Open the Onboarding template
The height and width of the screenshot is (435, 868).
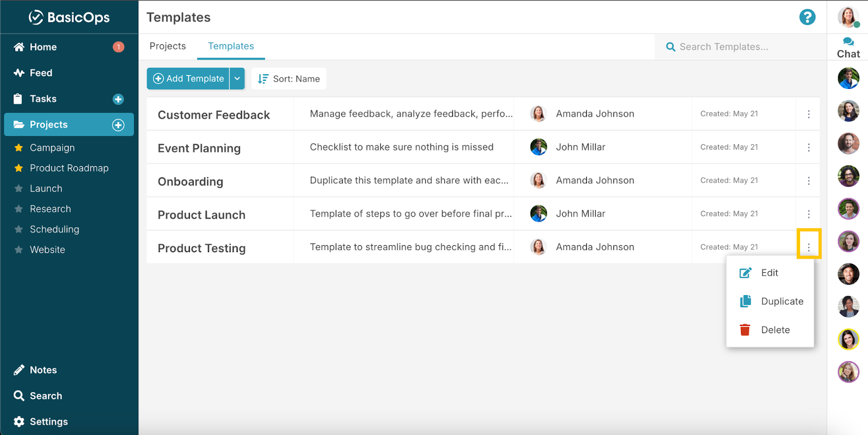(x=190, y=182)
